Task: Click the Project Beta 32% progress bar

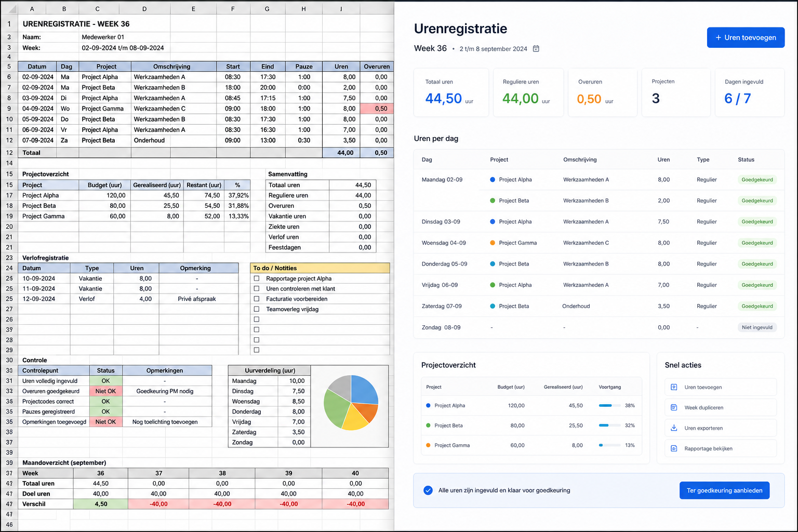Action: [609, 425]
